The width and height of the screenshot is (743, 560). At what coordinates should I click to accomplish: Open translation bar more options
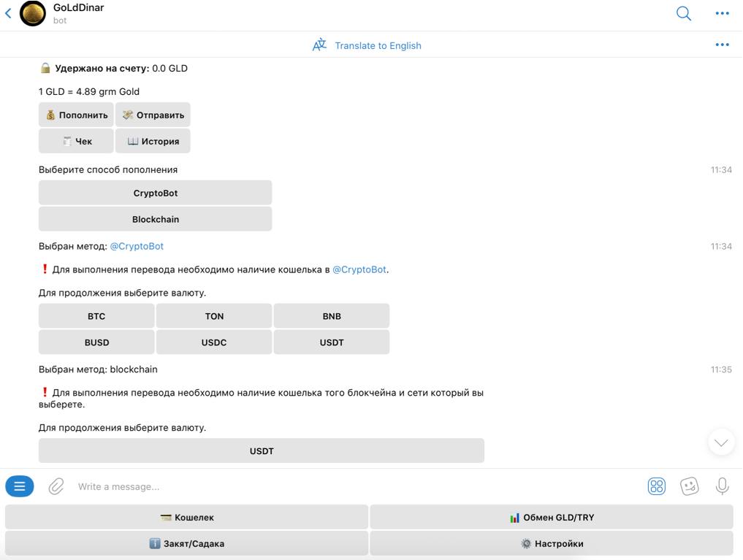coord(722,45)
